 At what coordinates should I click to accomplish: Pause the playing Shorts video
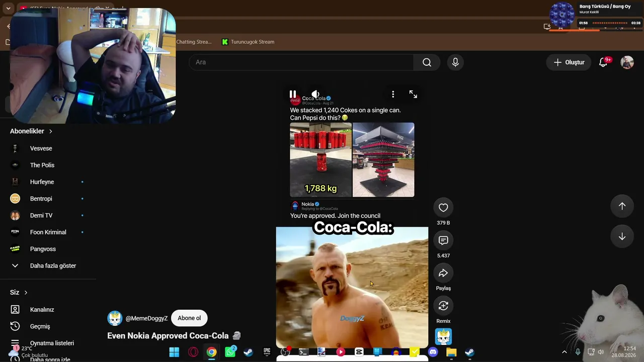tap(293, 94)
